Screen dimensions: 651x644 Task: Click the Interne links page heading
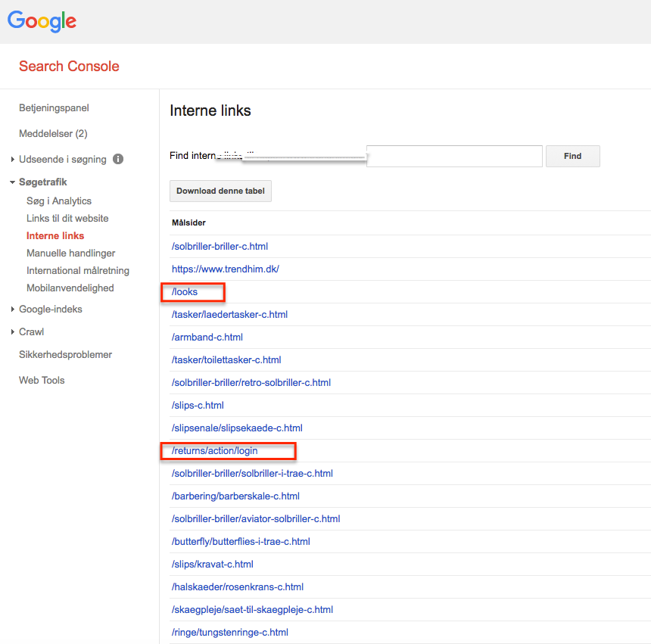pos(210,110)
